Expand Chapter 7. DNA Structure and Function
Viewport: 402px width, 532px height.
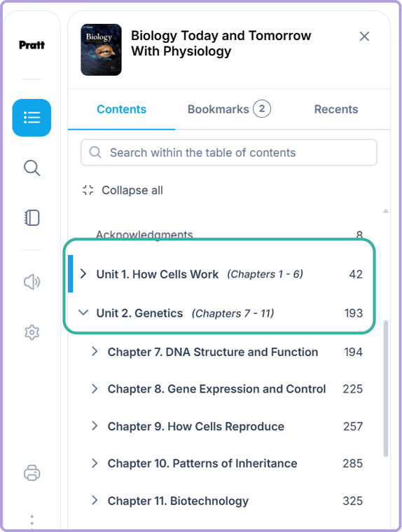(95, 351)
